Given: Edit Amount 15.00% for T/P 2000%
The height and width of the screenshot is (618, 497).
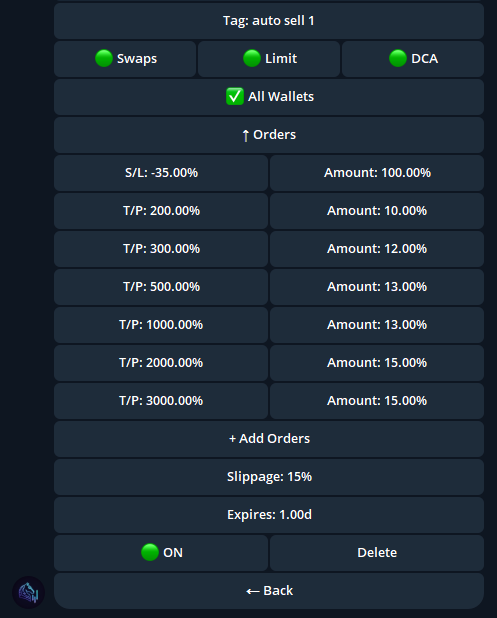Looking at the screenshot, I should (377, 363).
